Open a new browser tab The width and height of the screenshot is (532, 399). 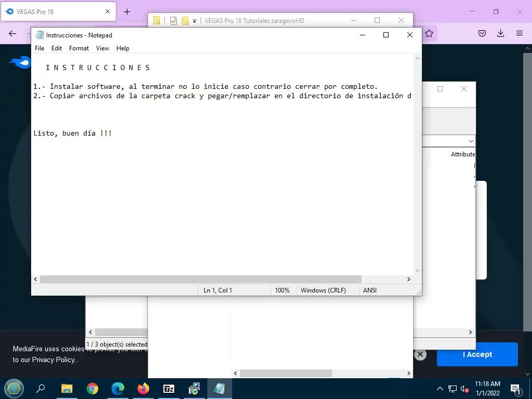pyautogui.click(x=127, y=12)
